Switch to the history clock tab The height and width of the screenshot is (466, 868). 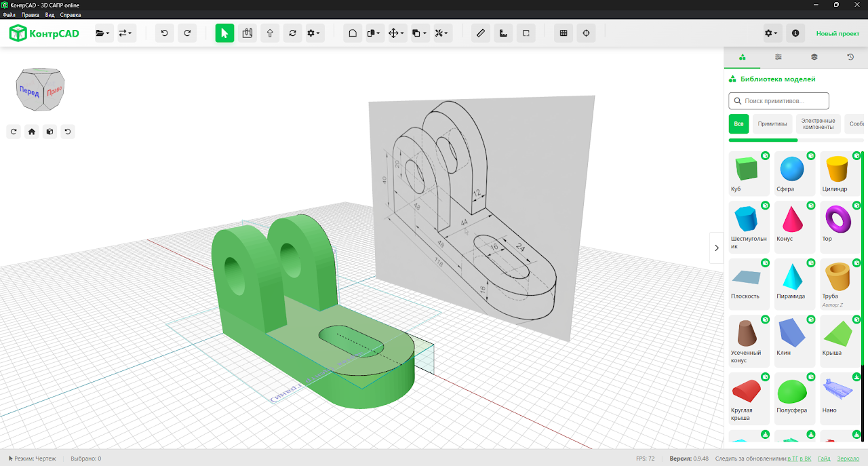pyautogui.click(x=850, y=58)
